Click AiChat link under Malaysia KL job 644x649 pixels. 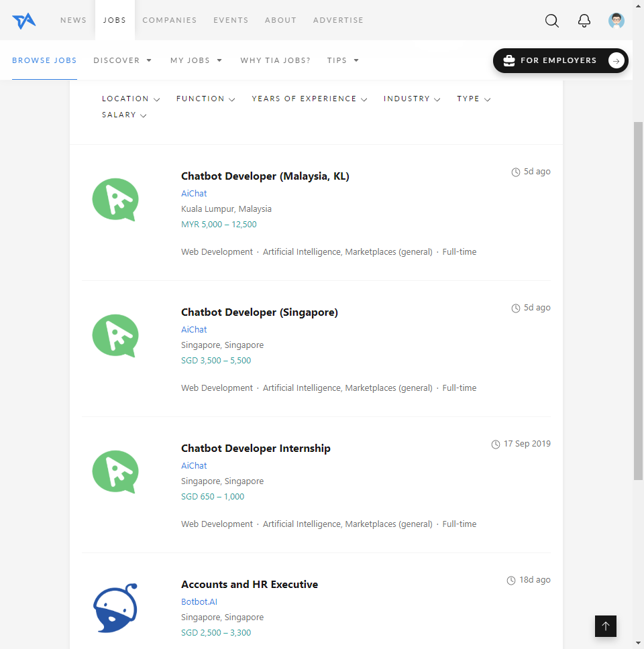pos(194,194)
